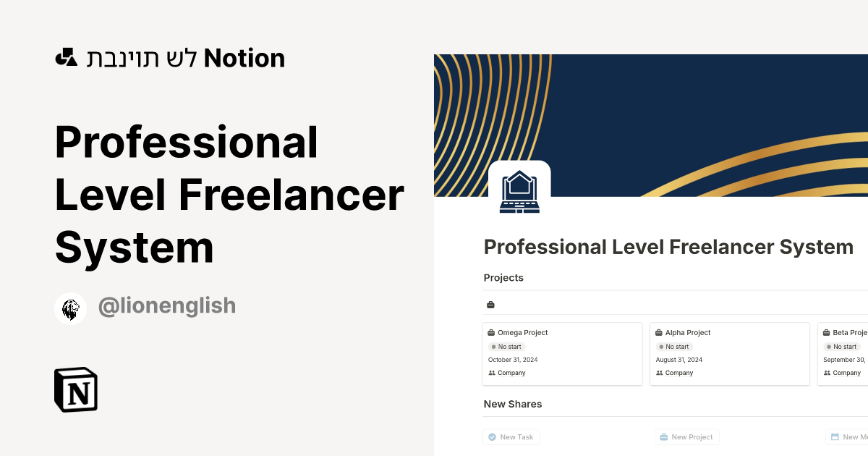Viewport: 868px width, 456px height.
Task: Switch to the briefcase view tab under Projects
Action: click(x=490, y=304)
